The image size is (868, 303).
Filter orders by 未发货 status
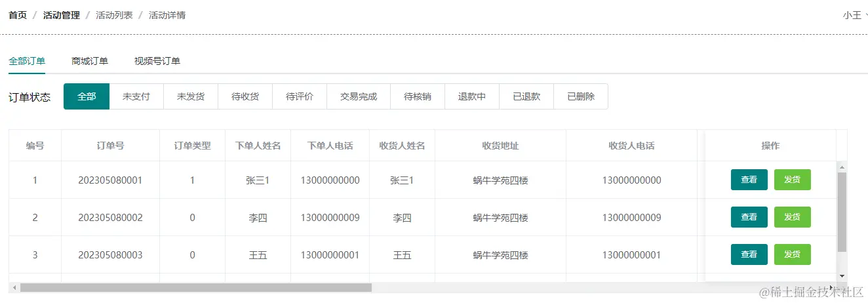pyautogui.click(x=191, y=96)
